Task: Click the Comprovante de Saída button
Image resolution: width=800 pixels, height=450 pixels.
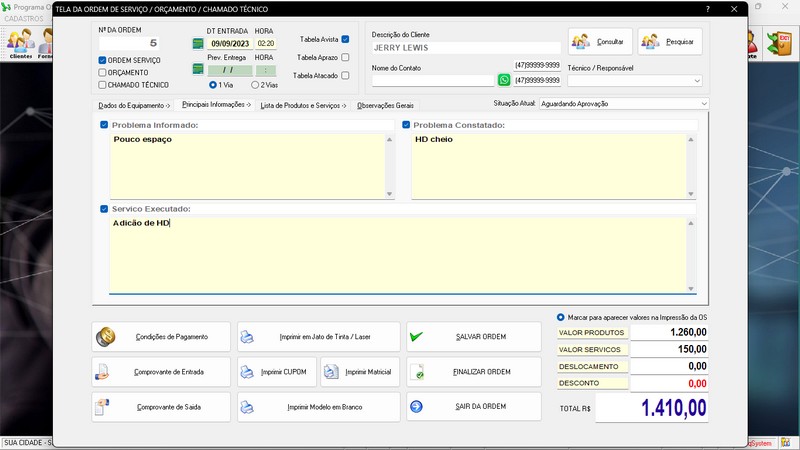Action: [161, 407]
